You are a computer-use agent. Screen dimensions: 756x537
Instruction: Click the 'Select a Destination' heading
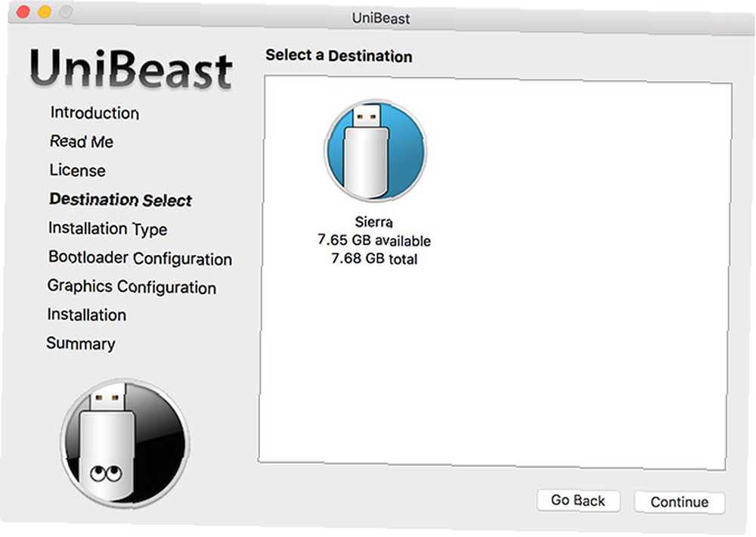coord(339,56)
